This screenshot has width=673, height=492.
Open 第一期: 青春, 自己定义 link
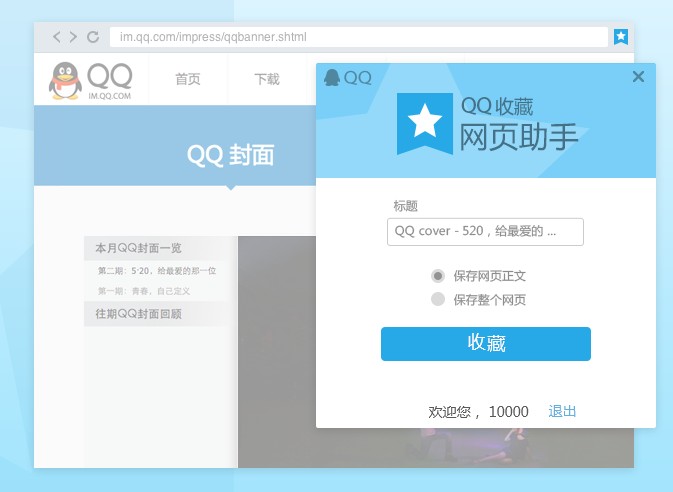click(144, 291)
